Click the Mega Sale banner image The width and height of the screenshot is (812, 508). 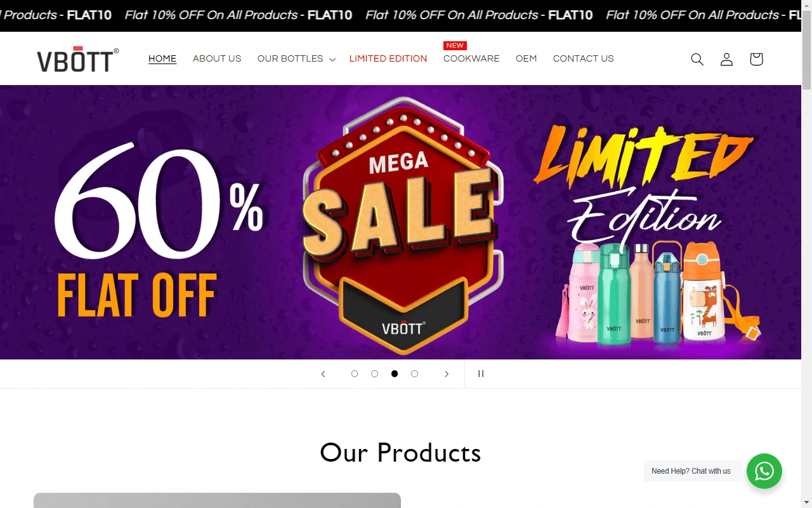tap(401, 222)
